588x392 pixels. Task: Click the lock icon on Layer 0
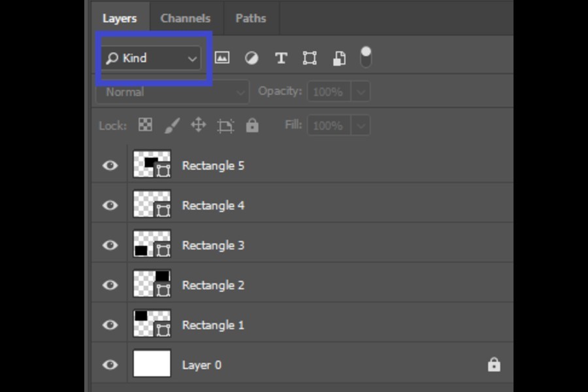click(x=494, y=365)
